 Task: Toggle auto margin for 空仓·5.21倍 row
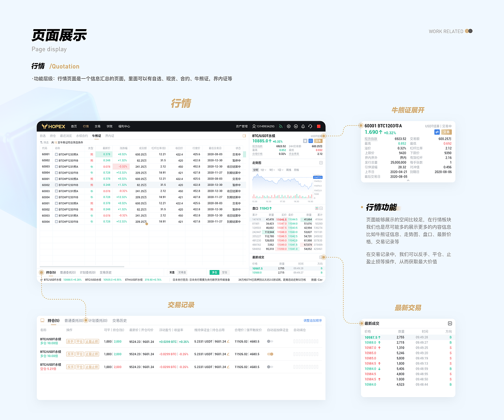click(x=270, y=367)
